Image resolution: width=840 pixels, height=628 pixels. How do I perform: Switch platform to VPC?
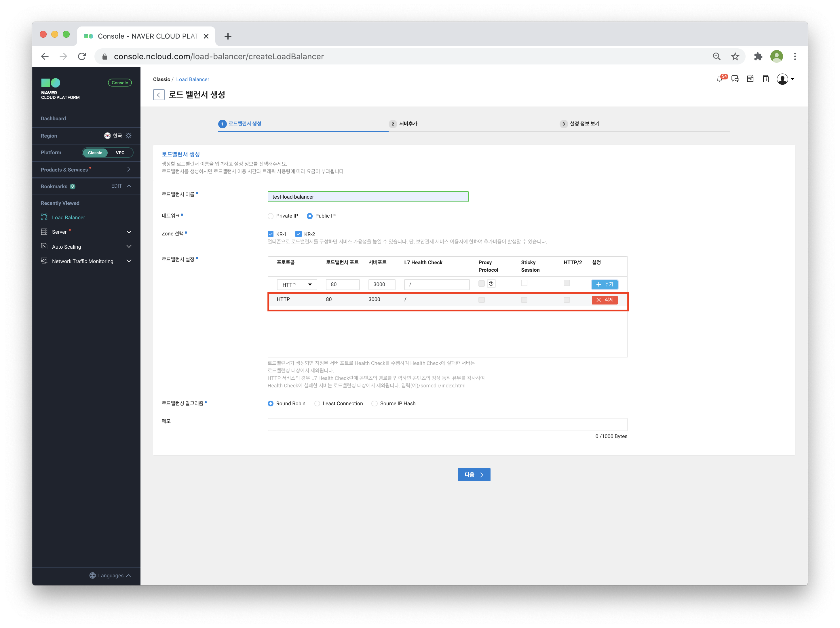tap(120, 153)
